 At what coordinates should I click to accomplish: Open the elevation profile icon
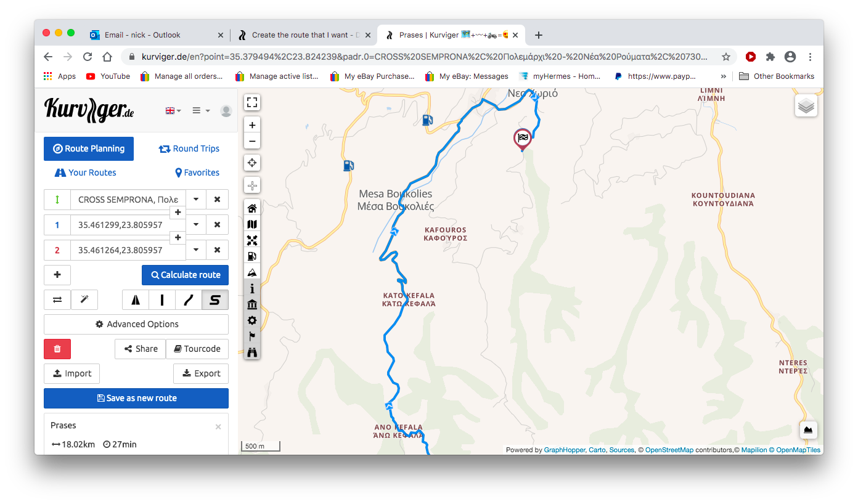click(x=808, y=429)
